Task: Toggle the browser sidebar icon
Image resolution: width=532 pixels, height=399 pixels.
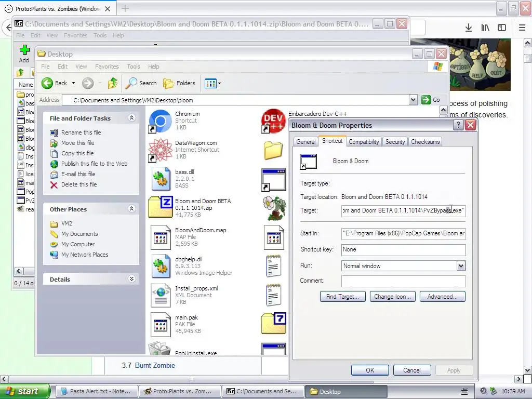Action: click(502, 28)
